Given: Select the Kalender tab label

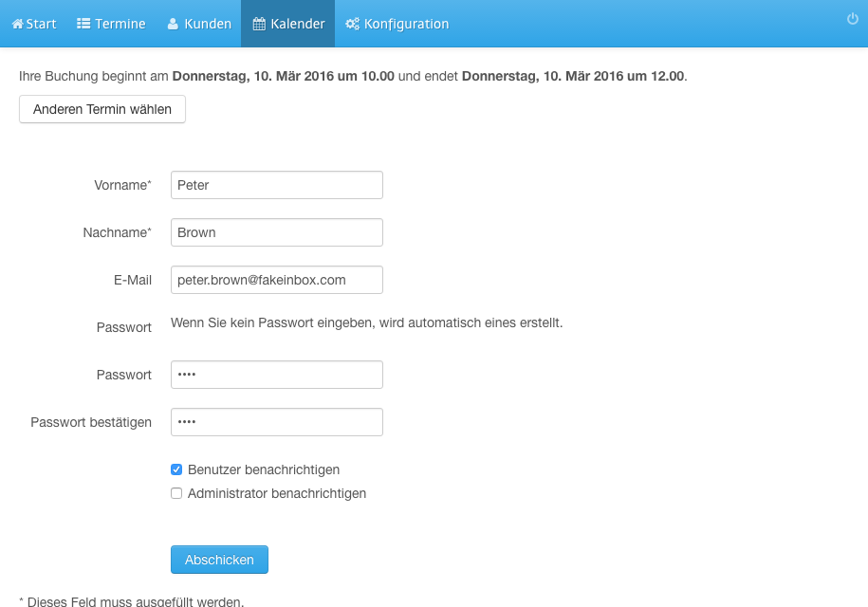Looking at the screenshot, I should coord(297,24).
